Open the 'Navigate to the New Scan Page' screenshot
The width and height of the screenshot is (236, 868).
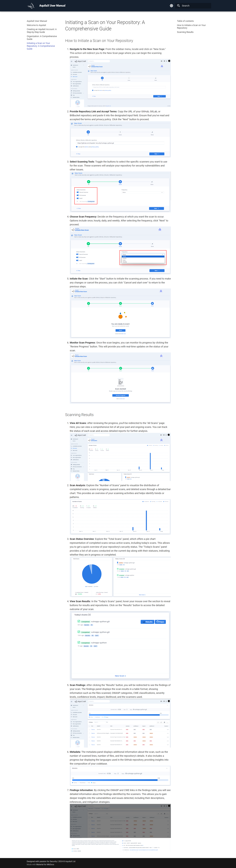pyautogui.click(x=120, y=83)
